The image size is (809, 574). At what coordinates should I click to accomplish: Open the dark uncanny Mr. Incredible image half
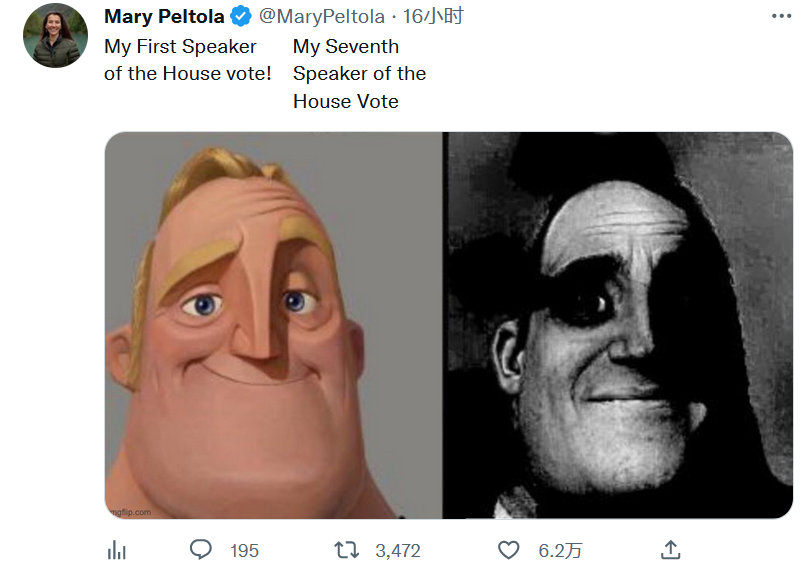click(x=618, y=325)
